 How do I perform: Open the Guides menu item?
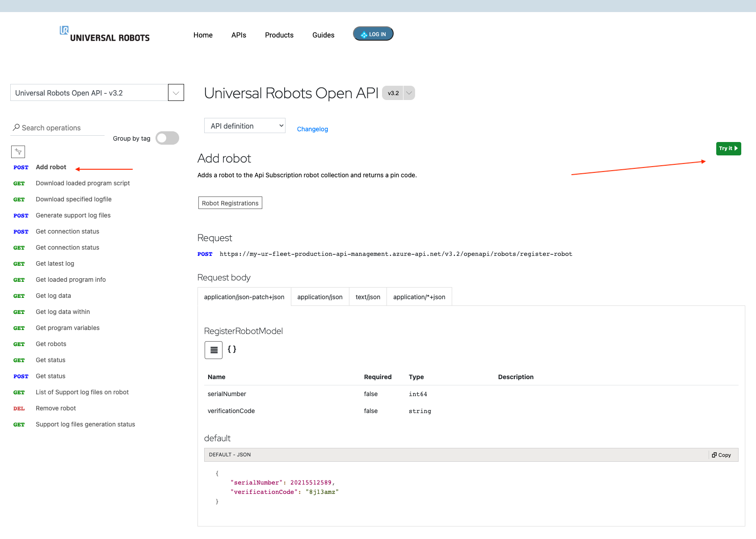click(323, 35)
